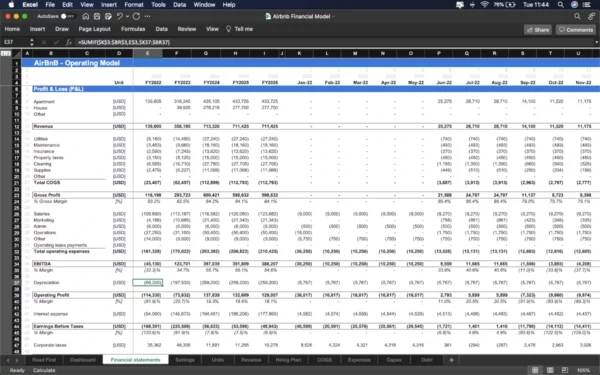Switch to the Revenue sheet tab

click(x=251, y=360)
